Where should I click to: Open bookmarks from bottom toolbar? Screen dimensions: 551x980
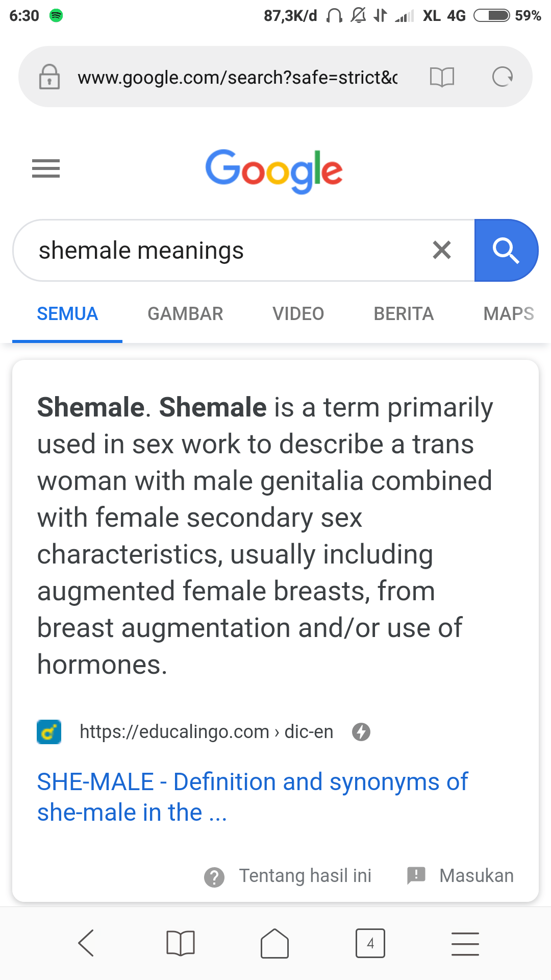tap(181, 943)
